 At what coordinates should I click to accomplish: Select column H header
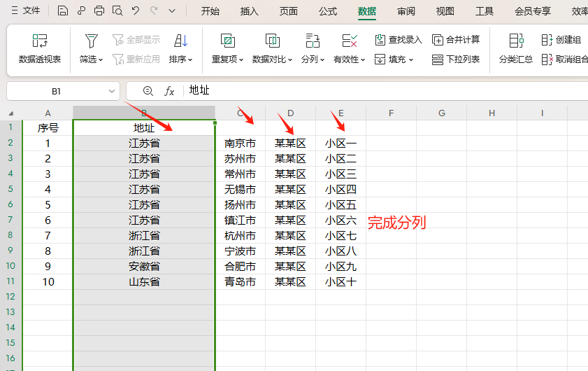(492, 113)
